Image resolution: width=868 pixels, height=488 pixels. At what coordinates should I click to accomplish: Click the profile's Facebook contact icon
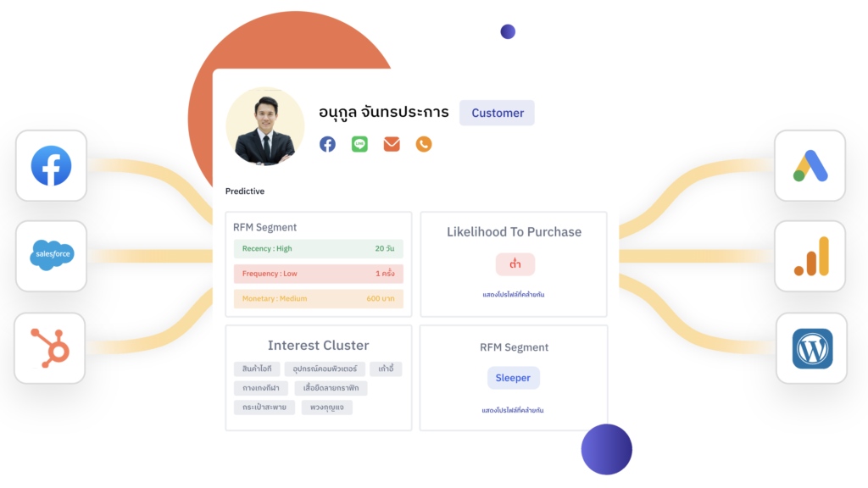coord(327,144)
